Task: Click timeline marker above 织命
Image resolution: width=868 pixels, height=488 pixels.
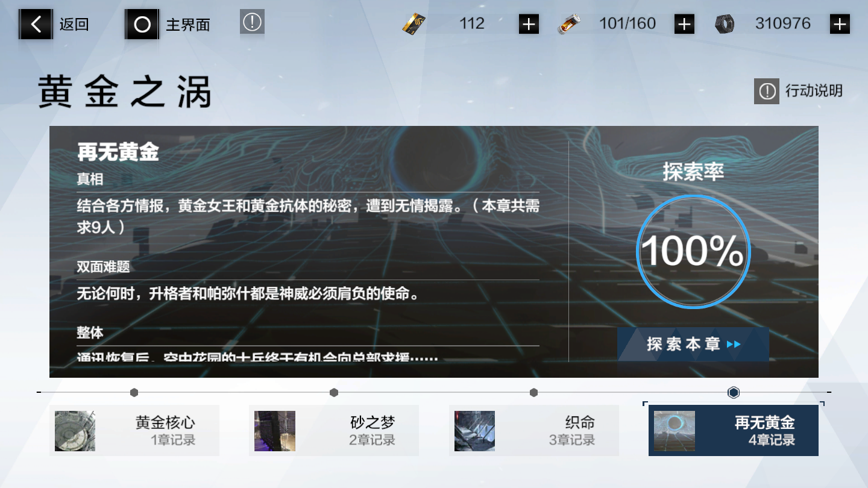Action: [533, 392]
